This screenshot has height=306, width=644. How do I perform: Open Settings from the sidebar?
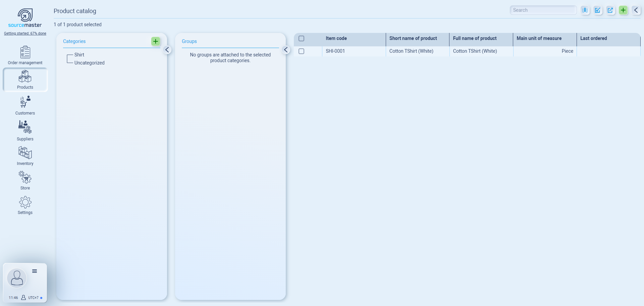pyautogui.click(x=25, y=205)
